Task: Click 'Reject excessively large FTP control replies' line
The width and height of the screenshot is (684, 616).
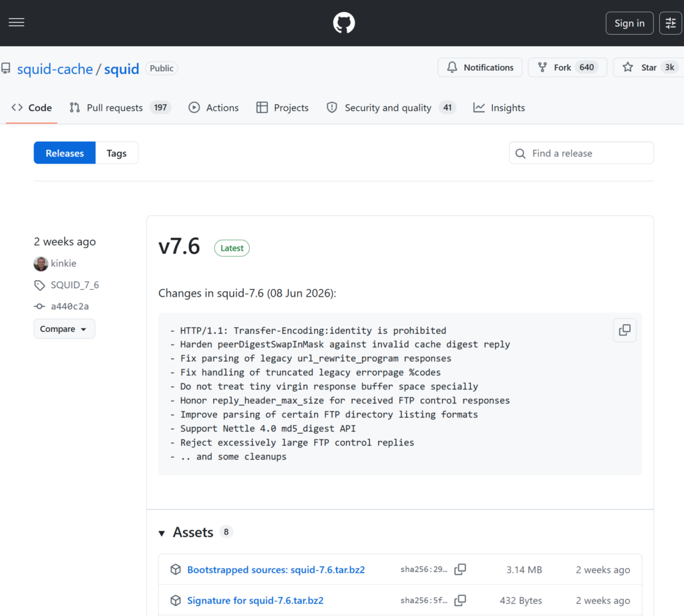Action: click(x=297, y=442)
